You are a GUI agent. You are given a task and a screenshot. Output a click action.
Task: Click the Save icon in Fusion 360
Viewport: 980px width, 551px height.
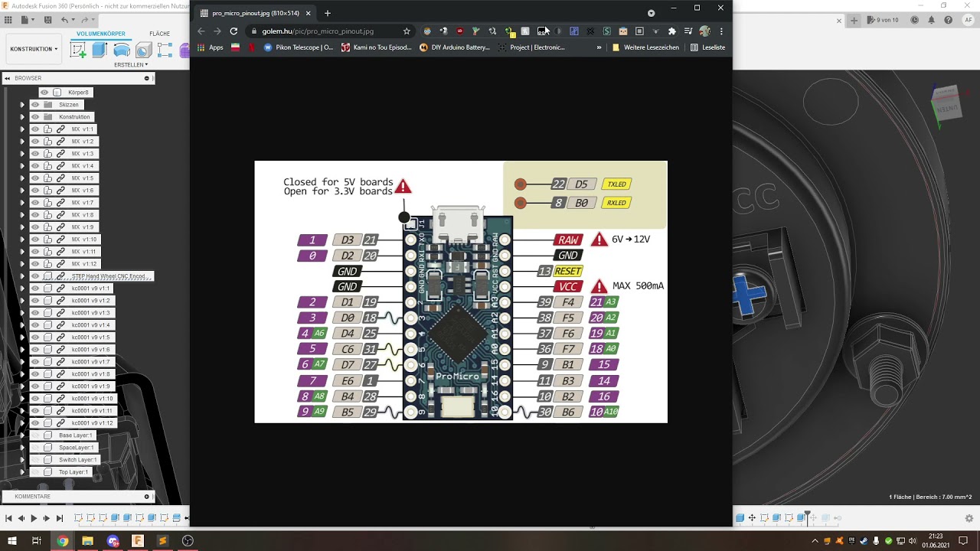click(48, 19)
